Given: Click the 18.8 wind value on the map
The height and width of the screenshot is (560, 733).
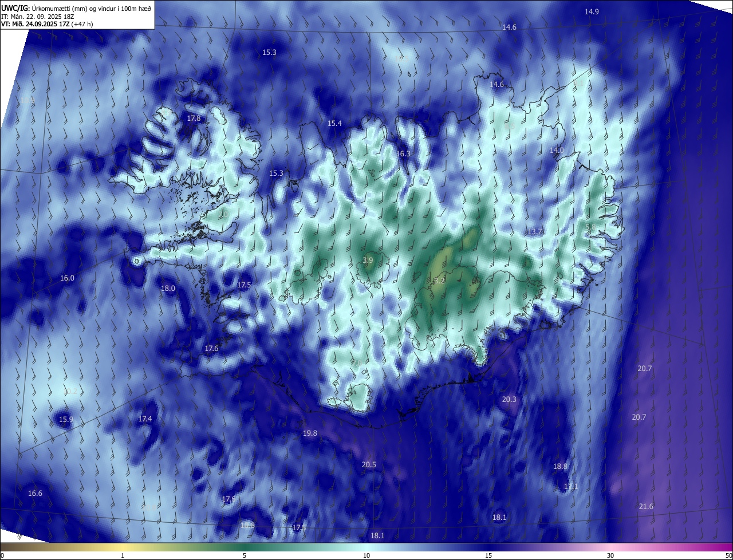Looking at the screenshot, I should pyautogui.click(x=560, y=467).
